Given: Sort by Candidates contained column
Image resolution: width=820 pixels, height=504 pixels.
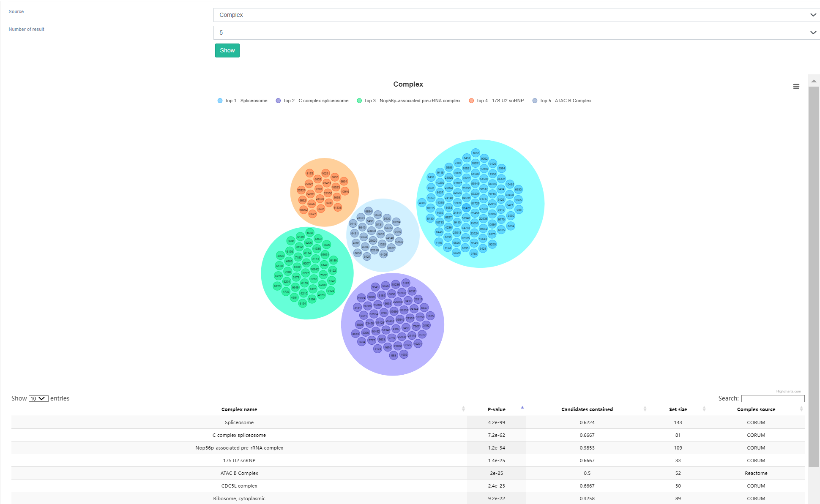Looking at the screenshot, I should tap(587, 409).
